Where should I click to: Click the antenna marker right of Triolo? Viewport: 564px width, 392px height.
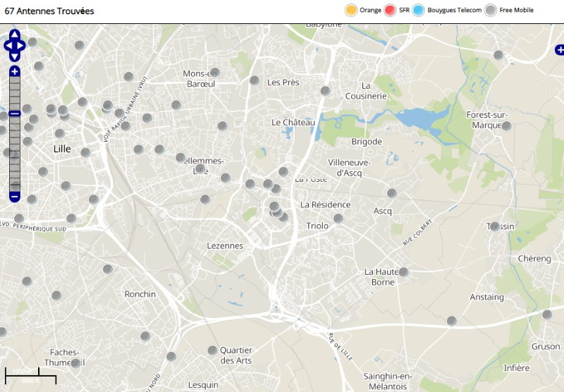338,219
